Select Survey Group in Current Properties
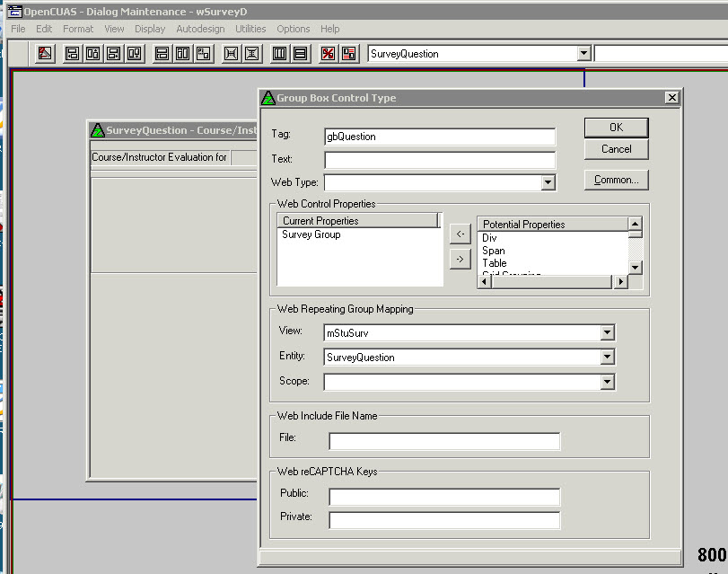This screenshot has height=574, width=728. pyautogui.click(x=311, y=235)
